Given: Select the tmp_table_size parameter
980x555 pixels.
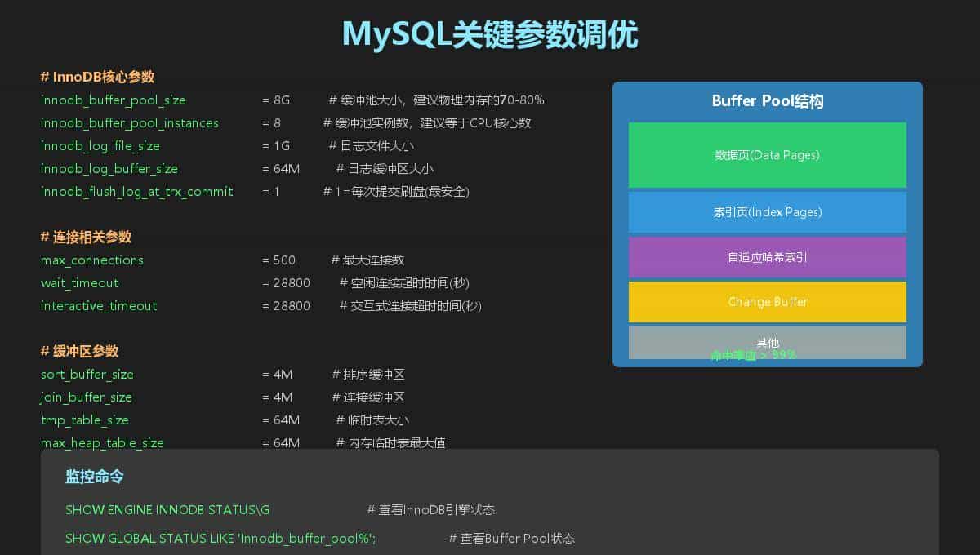Looking at the screenshot, I should click(x=84, y=420).
